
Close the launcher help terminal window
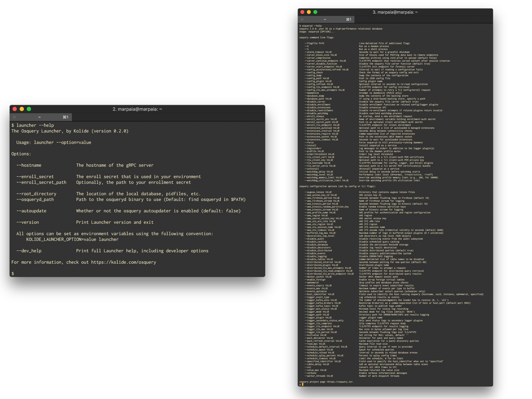pyautogui.click(x=15, y=109)
